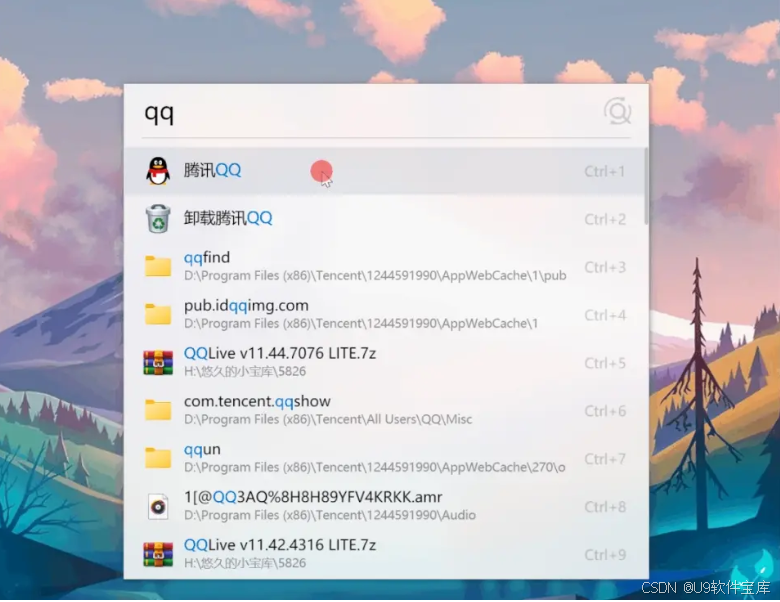
Task: Click the Ctrl+8 shortcut label
Action: [604, 507]
